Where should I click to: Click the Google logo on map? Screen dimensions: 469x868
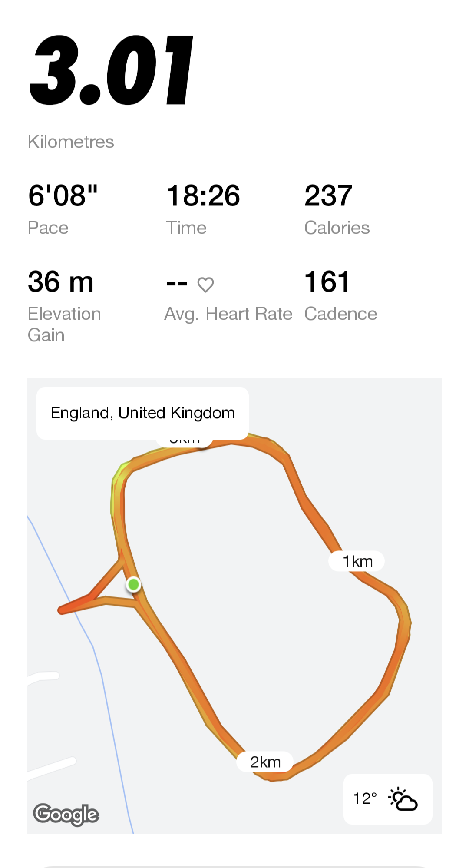(x=66, y=814)
